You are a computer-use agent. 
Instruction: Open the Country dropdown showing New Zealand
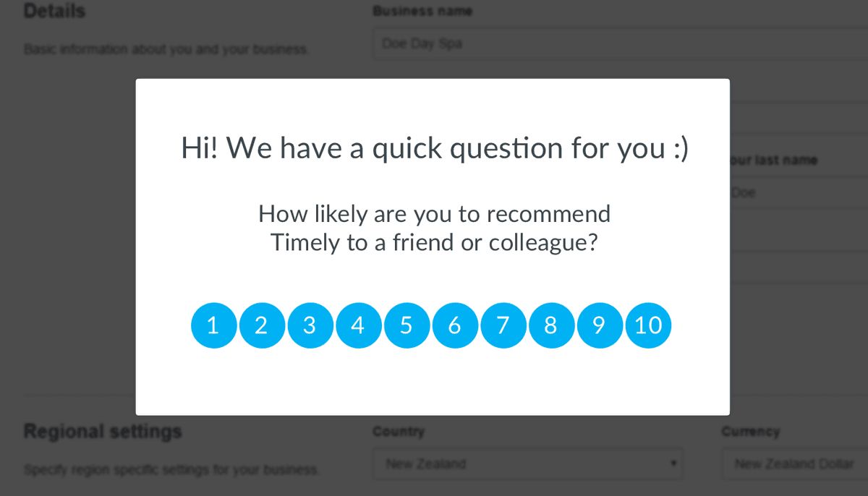pyautogui.click(x=528, y=464)
